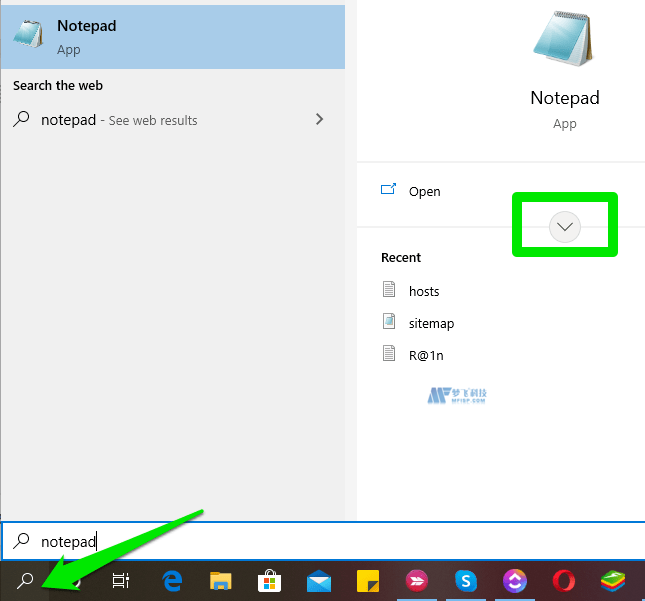Expand notepad web results arrow
The height and width of the screenshot is (601, 645).
pos(319,119)
